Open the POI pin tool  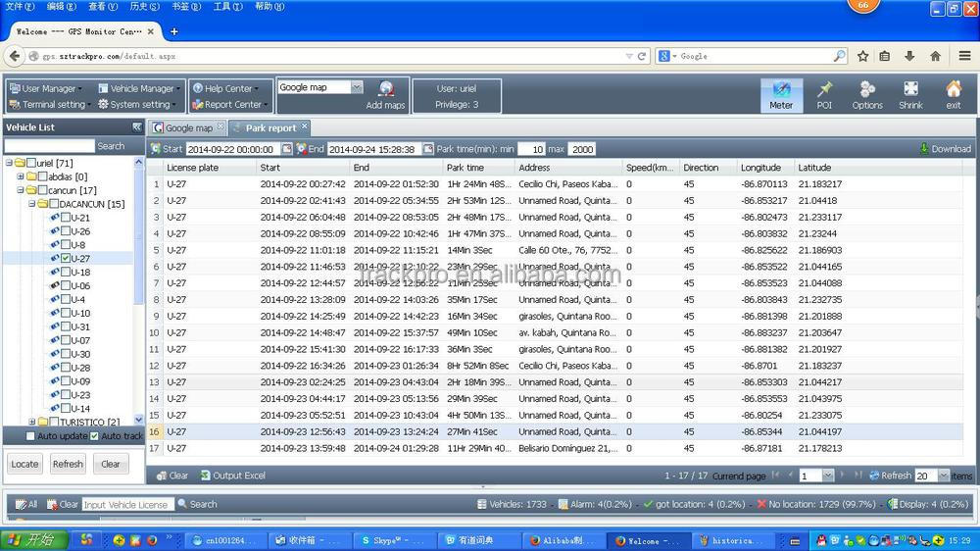point(824,95)
